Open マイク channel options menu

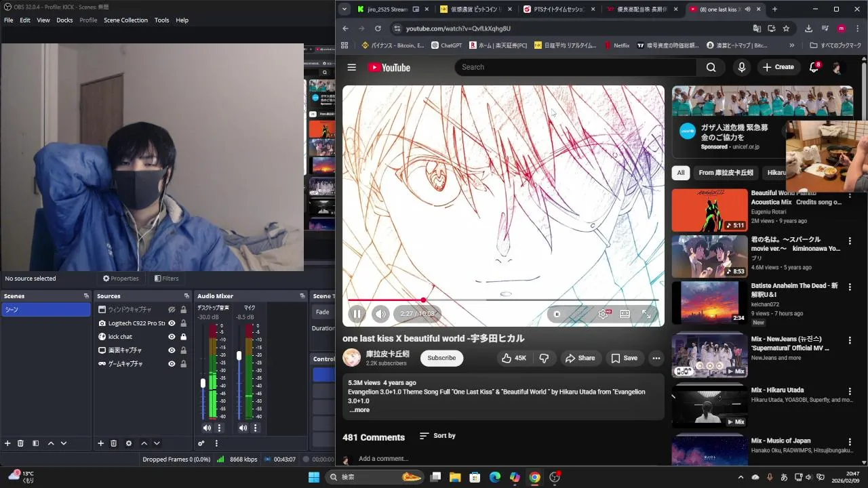[256, 428]
